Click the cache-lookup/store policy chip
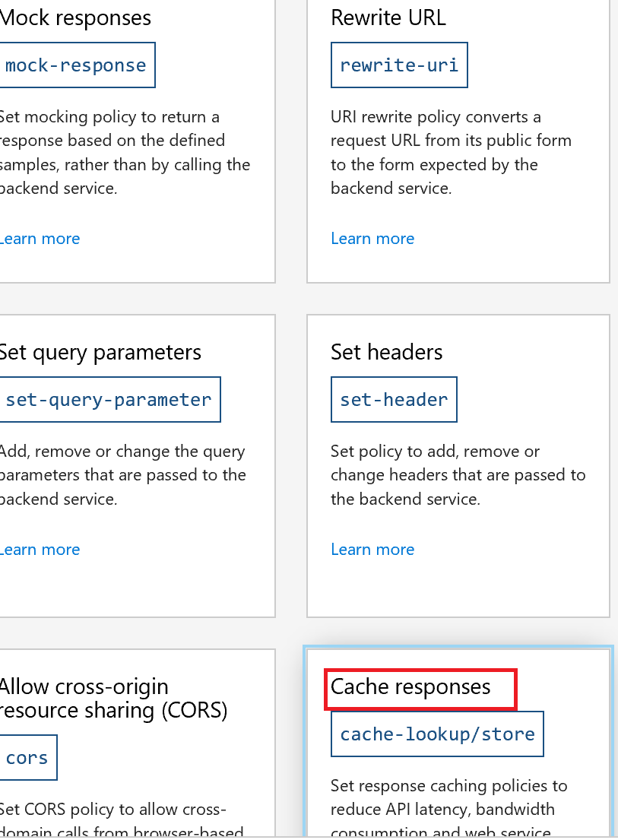 (x=437, y=734)
